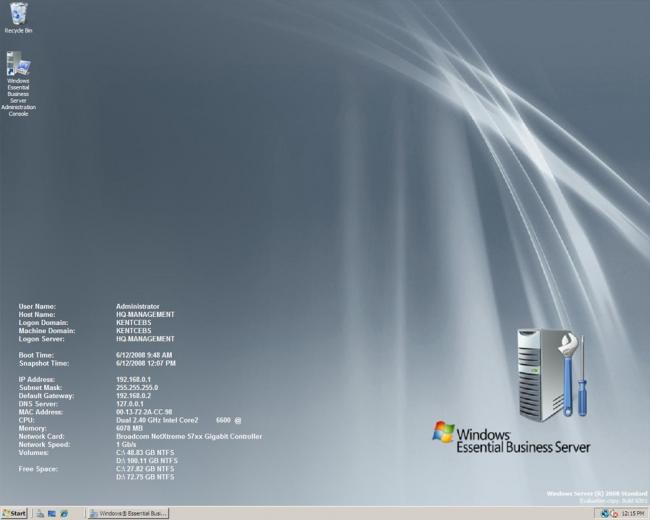Image resolution: width=650 pixels, height=520 pixels.
Task: Click the Broadcom NetXtreme Network Card text
Action: (x=189, y=436)
